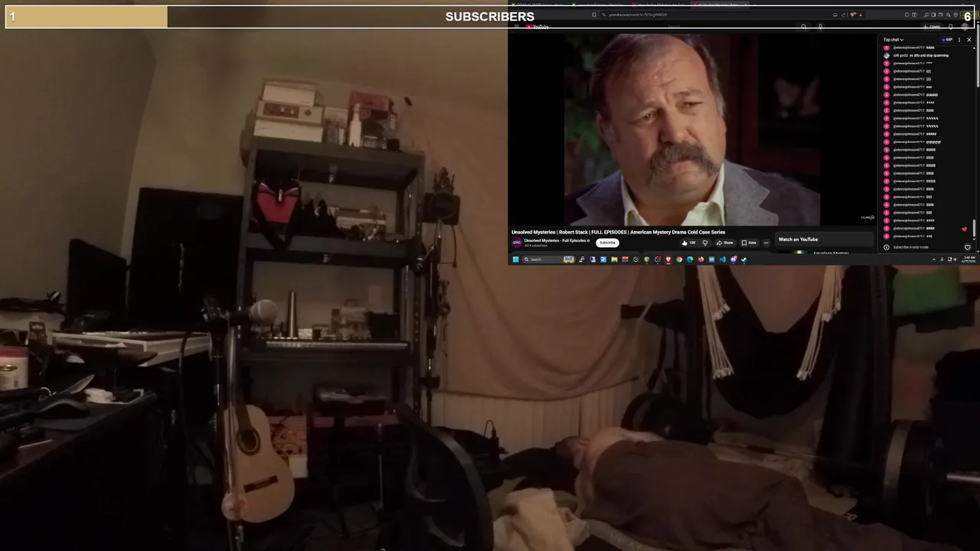Screen dimensions: 980x551
Task: Open the Unsolved Mysteries channel avatar
Action: 517,243
